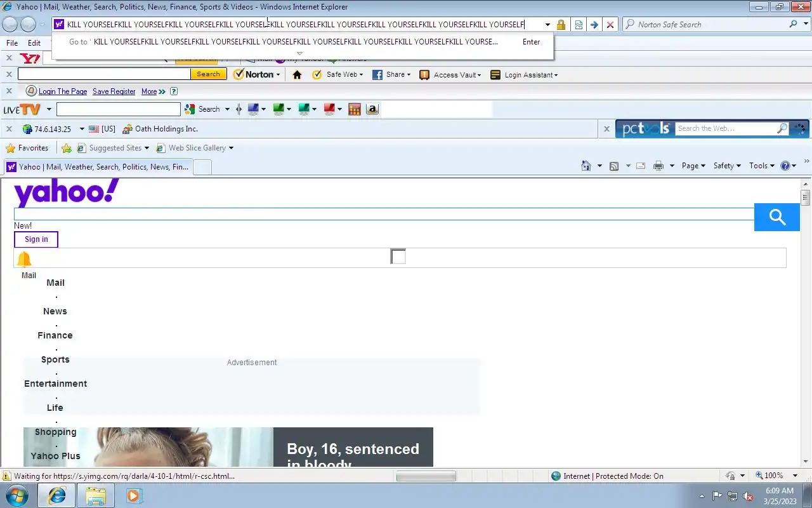Click the Compatibility View icon

click(579, 25)
